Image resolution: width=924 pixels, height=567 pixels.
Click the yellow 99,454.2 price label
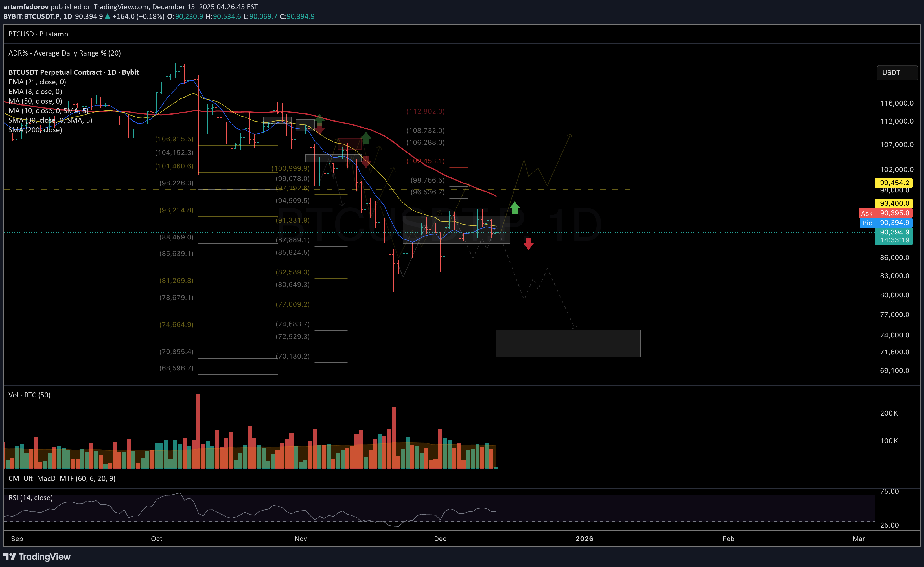click(x=894, y=183)
